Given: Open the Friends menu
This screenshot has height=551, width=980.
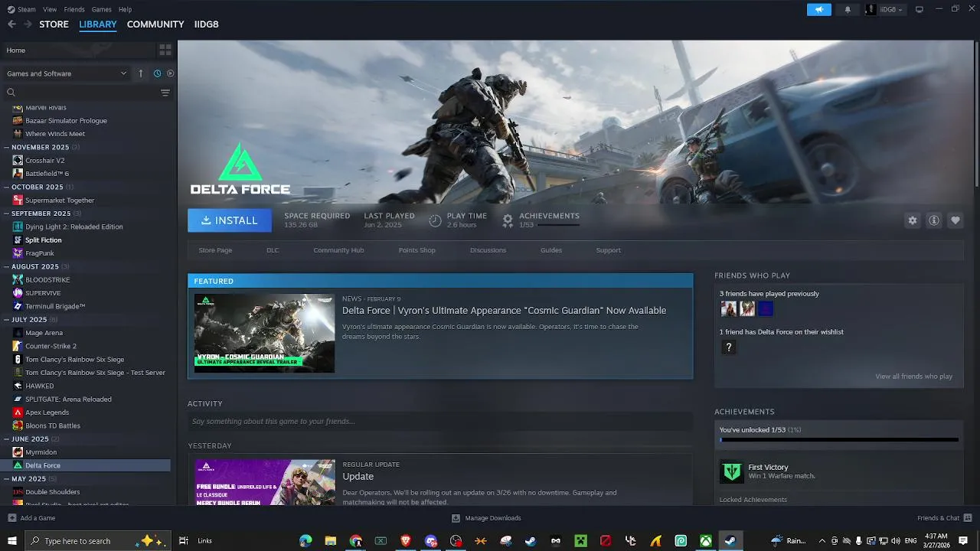Looking at the screenshot, I should point(74,9).
